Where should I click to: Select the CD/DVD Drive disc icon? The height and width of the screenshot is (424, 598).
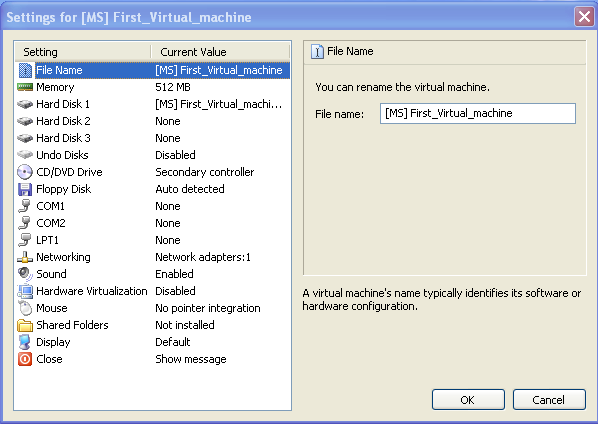pyautogui.click(x=25, y=172)
